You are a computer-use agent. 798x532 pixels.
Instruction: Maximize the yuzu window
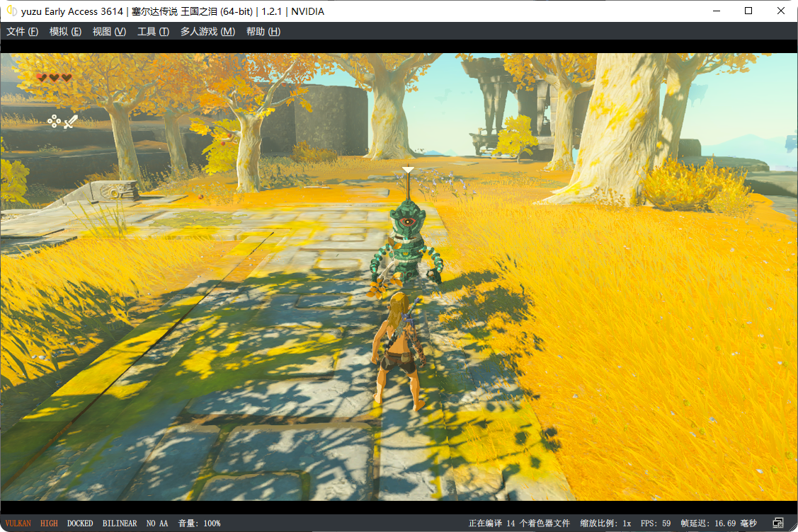[748, 11]
